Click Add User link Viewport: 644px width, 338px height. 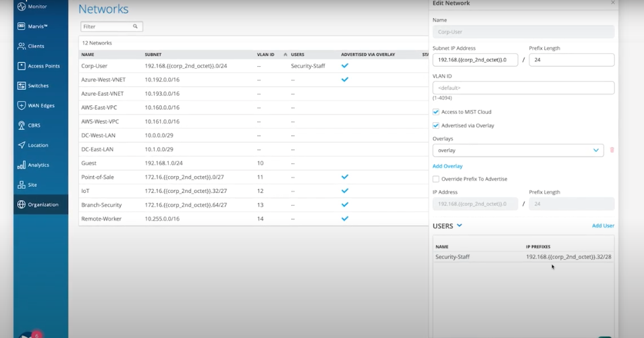(603, 225)
